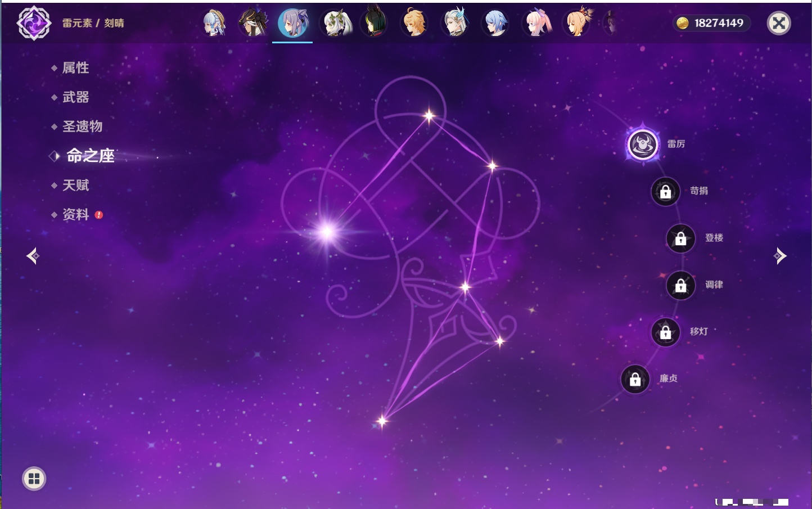The height and width of the screenshot is (509, 812).
Task: Select the highlighted Keqing avatar
Action: [293, 23]
